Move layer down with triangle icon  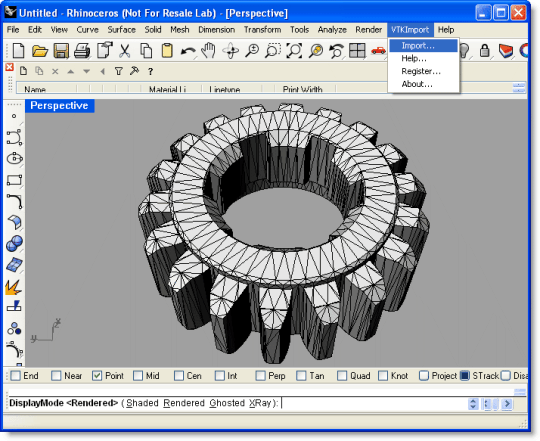(86, 72)
